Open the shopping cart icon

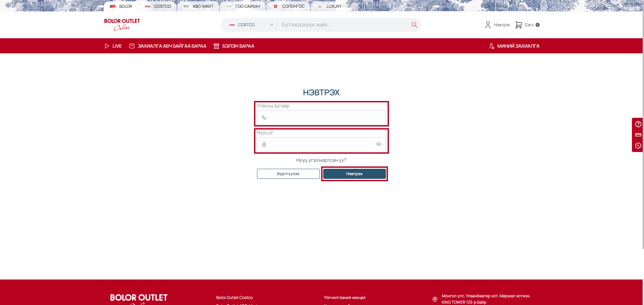(x=518, y=25)
